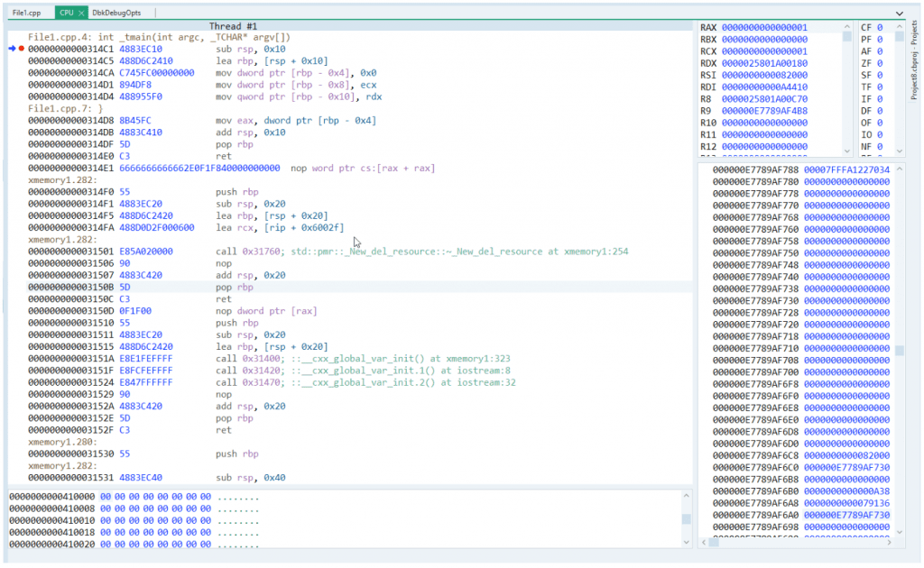Click stack pane horizontal scroll left arrow
The image size is (924, 568).
(x=704, y=542)
